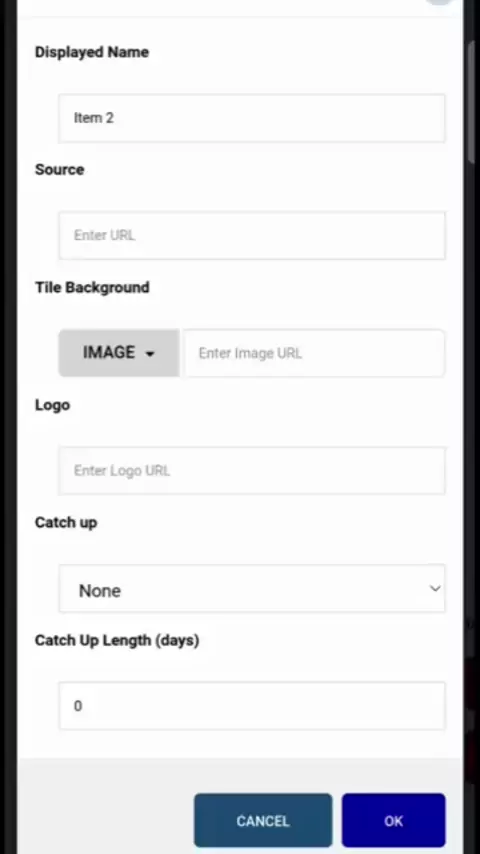Image resolution: width=480 pixels, height=854 pixels.
Task: Click into the Enter Logo URL field
Action: tap(252, 471)
